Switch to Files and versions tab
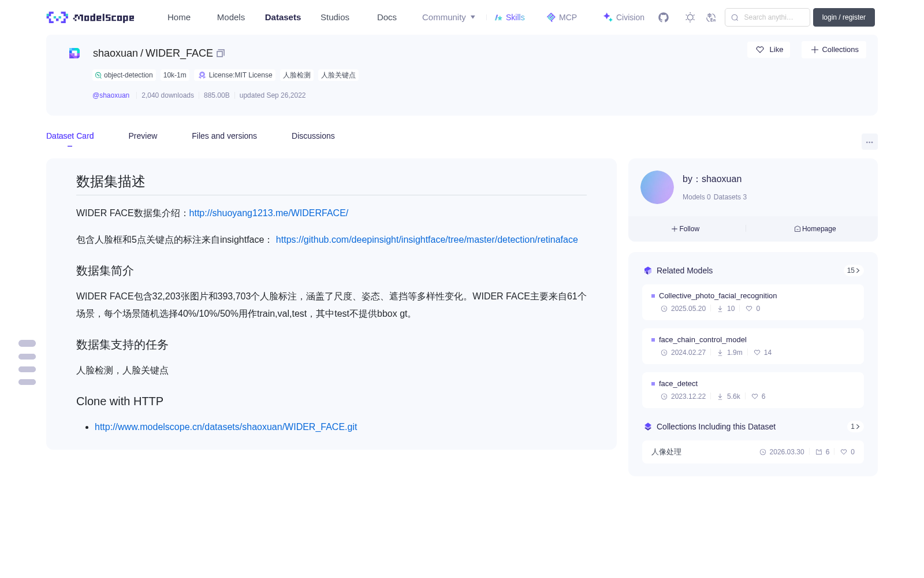Image resolution: width=924 pixels, height=578 pixels. pyautogui.click(x=224, y=136)
